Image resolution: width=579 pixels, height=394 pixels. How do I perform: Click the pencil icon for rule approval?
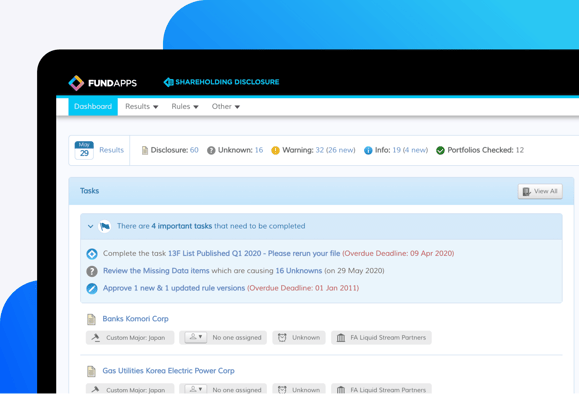click(x=92, y=288)
